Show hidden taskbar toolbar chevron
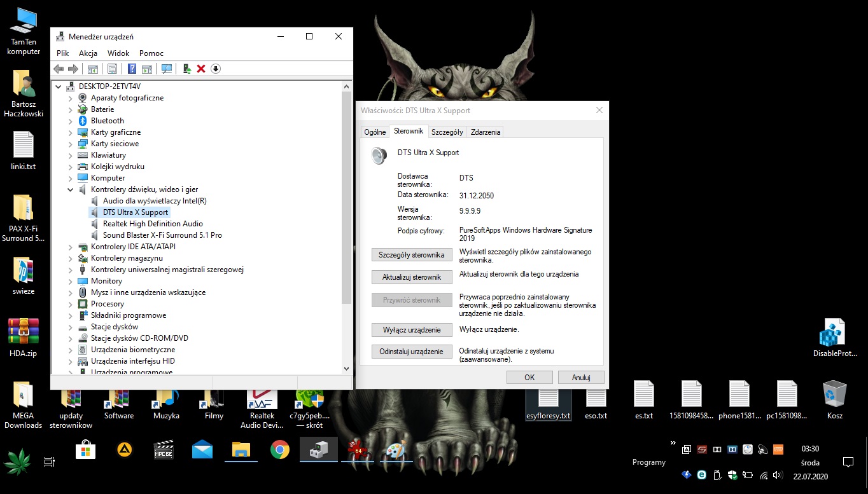The width and height of the screenshot is (868, 494). pyautogui.click(x=673, y=443)
